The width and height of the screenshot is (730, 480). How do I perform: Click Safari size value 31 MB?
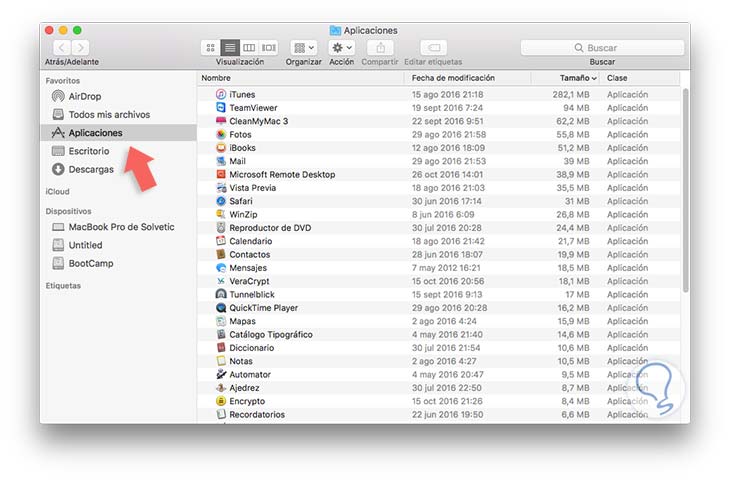[x=577, y=201]
